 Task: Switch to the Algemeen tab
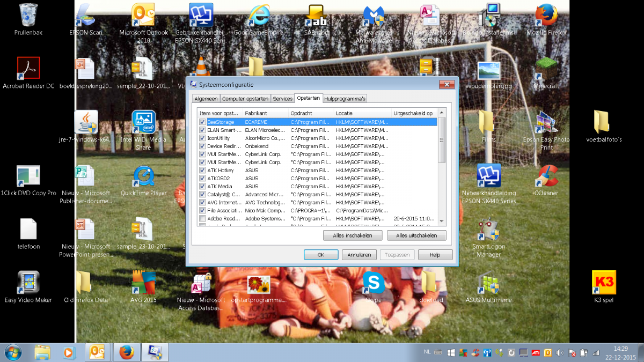[x=206, y=99]
